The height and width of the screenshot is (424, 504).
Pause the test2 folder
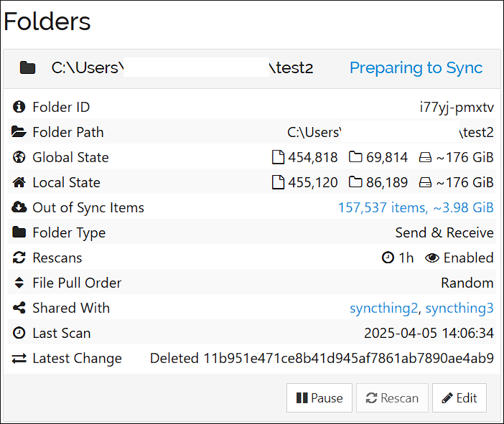tap(319, 398)
